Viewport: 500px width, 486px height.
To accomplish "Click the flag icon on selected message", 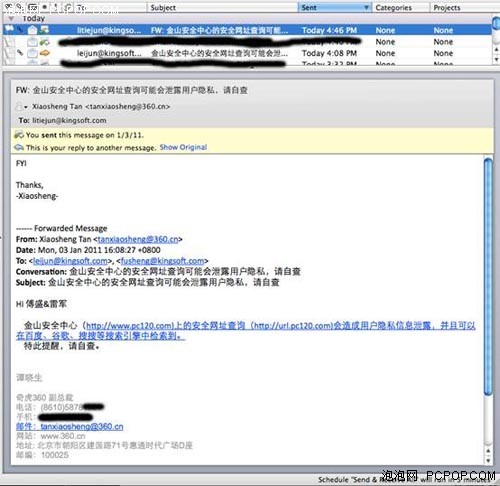I will (9, 29).
